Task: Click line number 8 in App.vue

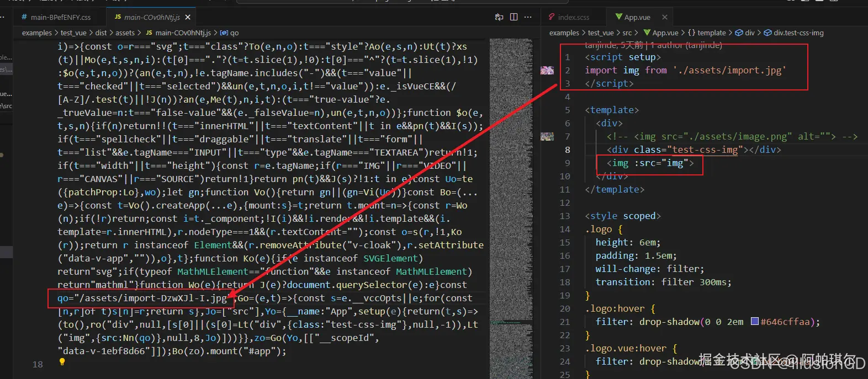Action: click(567, 150)
